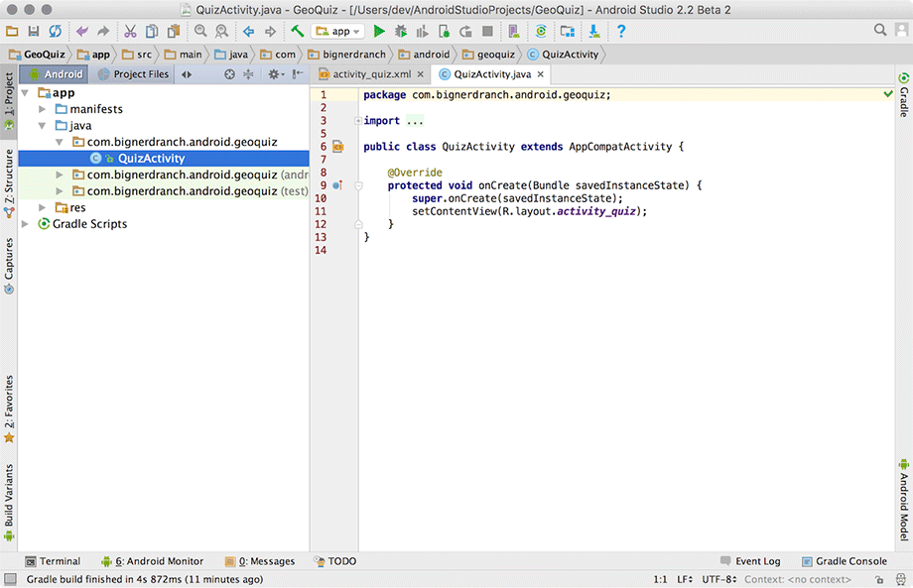Select the Android project view tab
The image size is (913, 588).
click(x=55, y=74)
